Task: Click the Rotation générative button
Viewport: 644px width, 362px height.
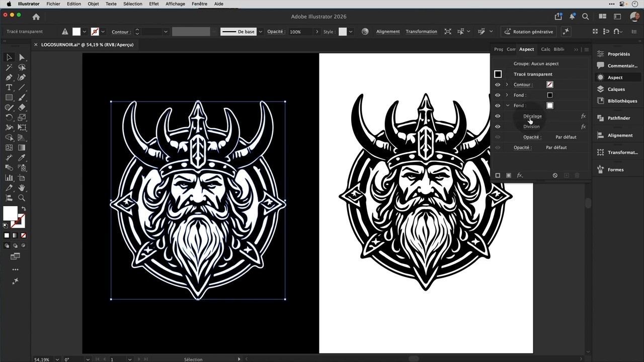Action: coord(529,32)
